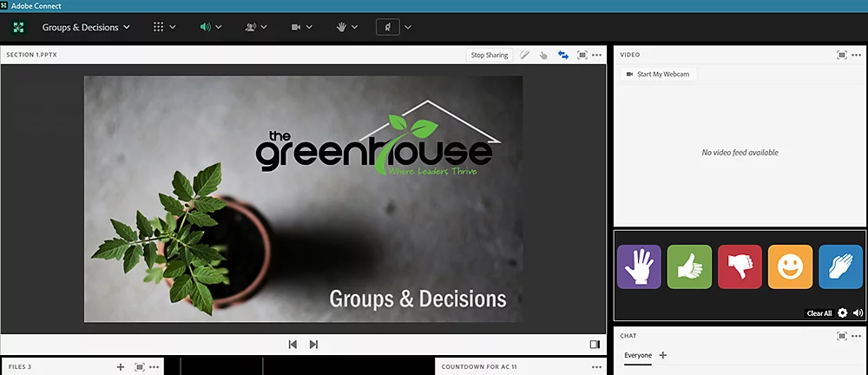Maximize the Video pod
Viewport: 868px width, 375px height.
[841, 55]
